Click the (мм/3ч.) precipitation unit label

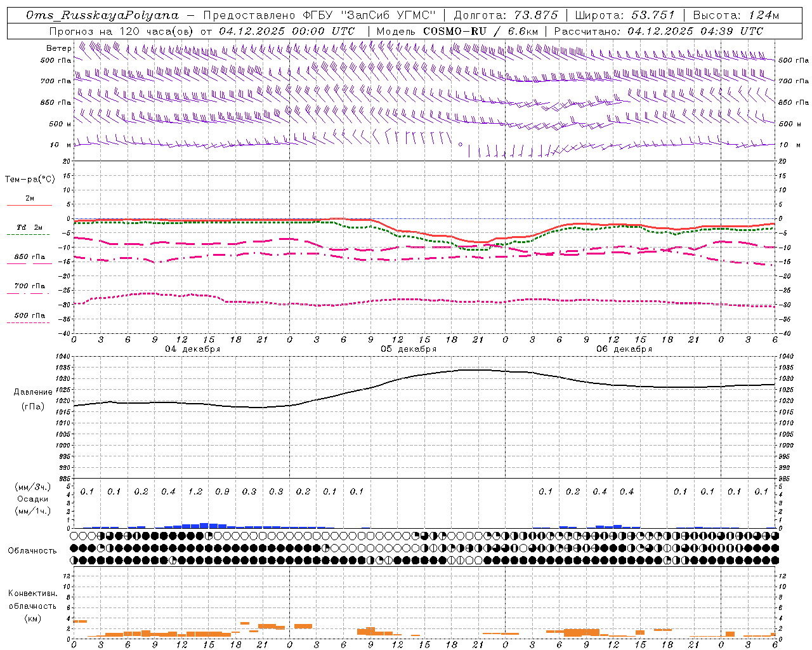pyautogui.click(x=32, y=487)
